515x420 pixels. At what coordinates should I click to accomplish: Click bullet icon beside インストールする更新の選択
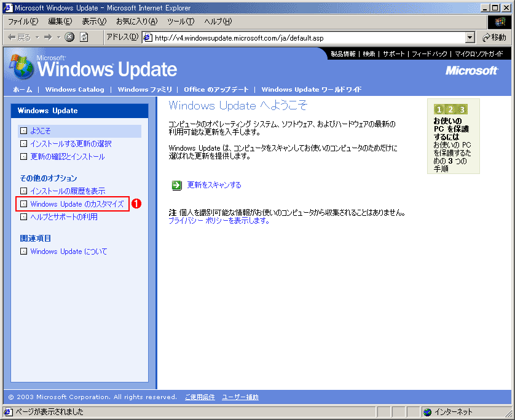click(23, 144)
